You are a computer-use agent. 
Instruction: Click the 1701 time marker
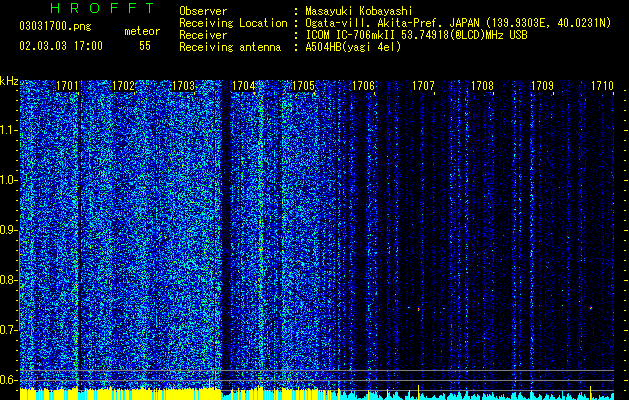click(67, 86)
